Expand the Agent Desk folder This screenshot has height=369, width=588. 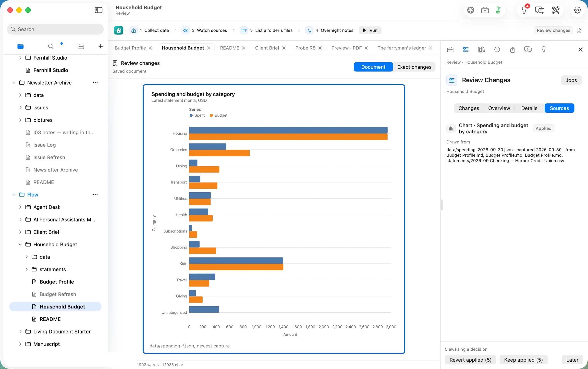coord(20,207)
